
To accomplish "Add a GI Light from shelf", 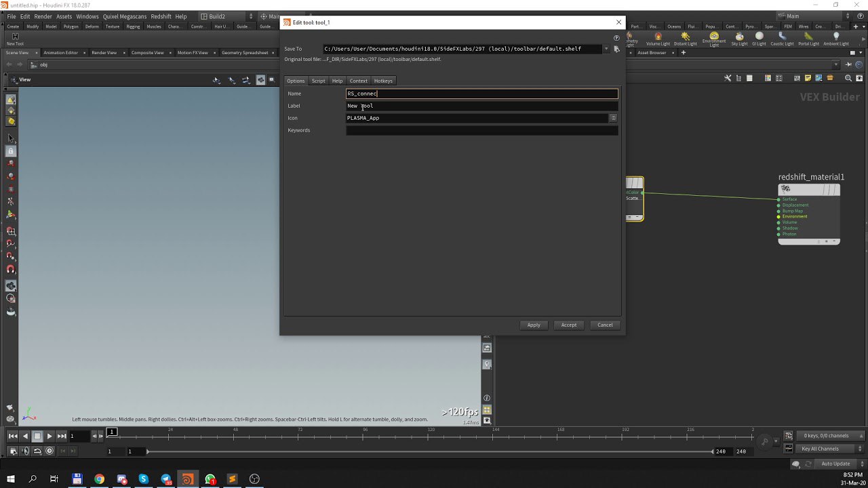I will [x=759, y=39].
